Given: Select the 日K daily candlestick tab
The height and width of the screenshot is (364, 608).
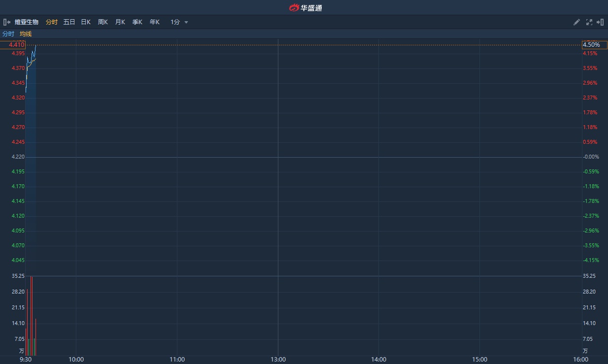Looking at the screenshot, I should point(86,22).
